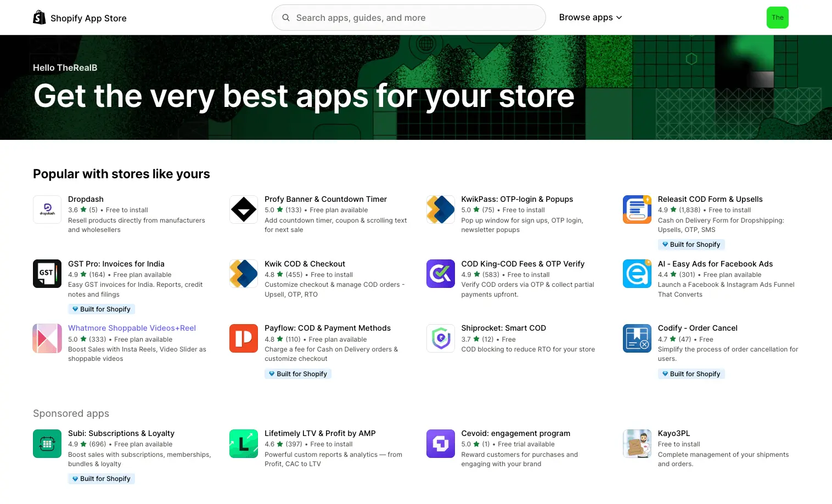Click the search magnifier icon
This screenshot has height=504, width=832.
point(286,18)
